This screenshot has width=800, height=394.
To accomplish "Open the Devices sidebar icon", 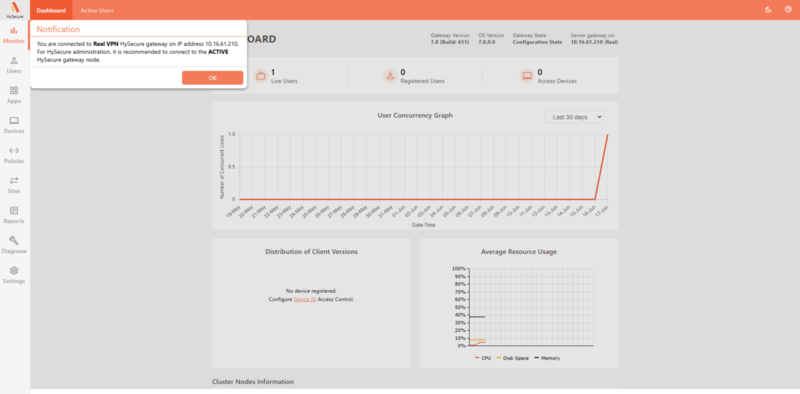I will point(14,120).
